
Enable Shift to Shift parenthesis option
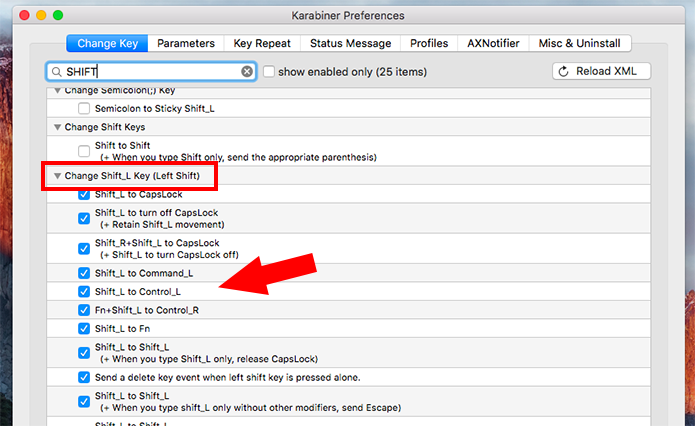pos(84,151)
